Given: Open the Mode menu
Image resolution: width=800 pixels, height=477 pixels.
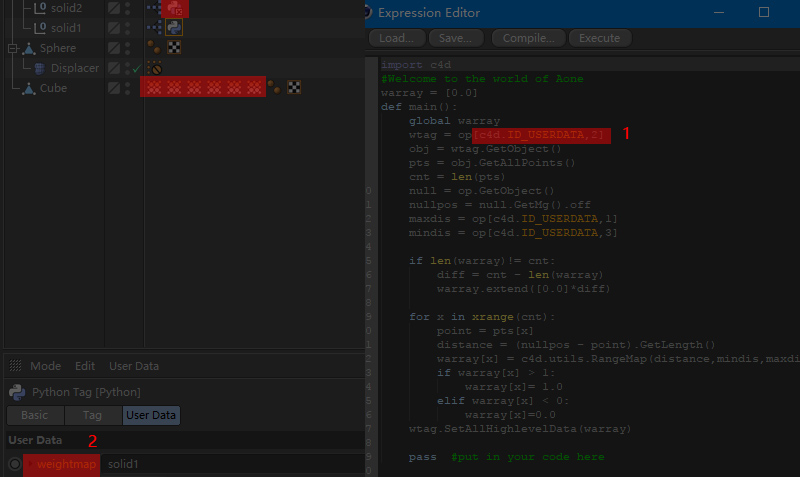Looking at the screenshot, I should pyautogui.click(x=45, y=366).
